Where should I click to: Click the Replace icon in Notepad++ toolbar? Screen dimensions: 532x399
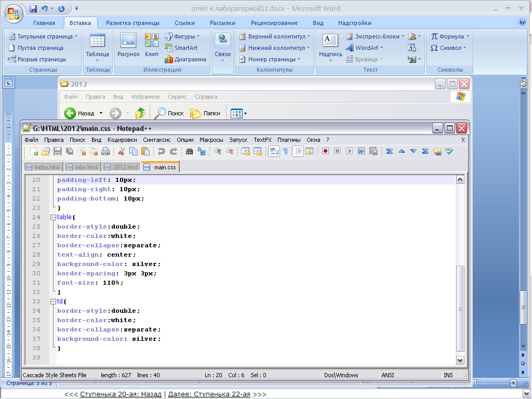click(x=202, y=151)
